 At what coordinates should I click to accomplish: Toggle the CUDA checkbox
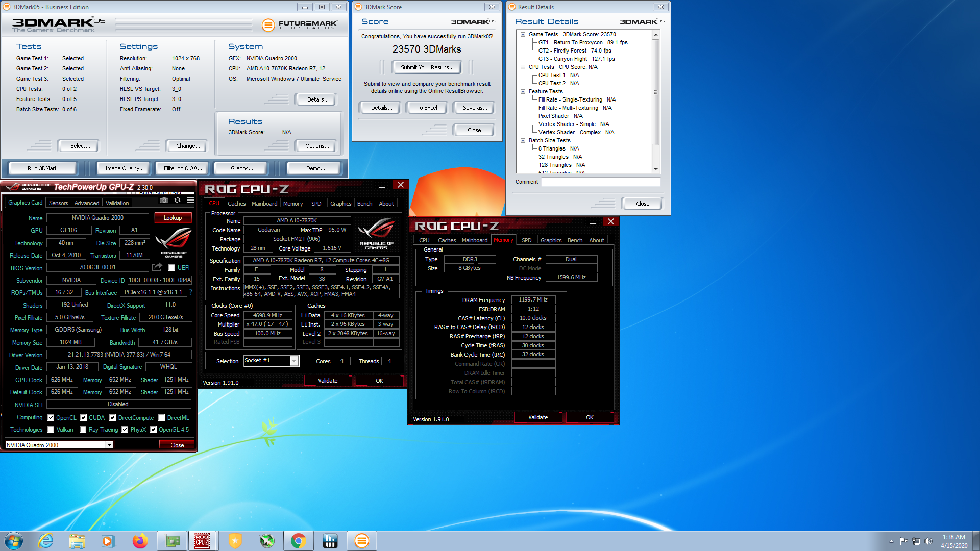[x=83, y=417]
